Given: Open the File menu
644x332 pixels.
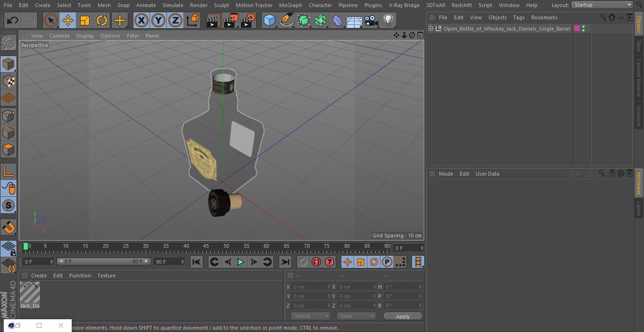Looking at the screenshot, I should (x=8, y=5).
